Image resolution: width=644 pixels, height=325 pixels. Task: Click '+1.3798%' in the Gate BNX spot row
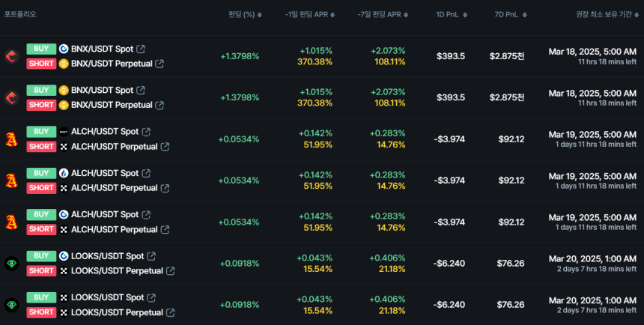point(240,56)
